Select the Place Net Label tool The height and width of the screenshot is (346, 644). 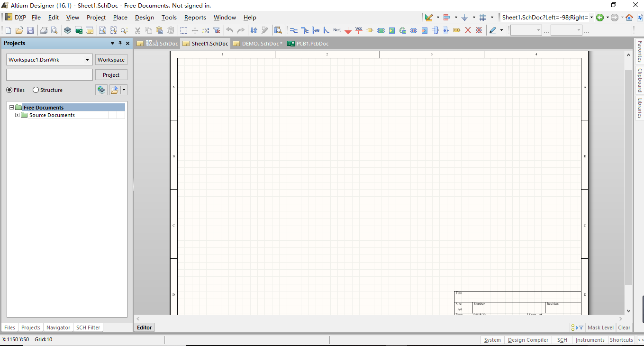click(x=337, y=30)
